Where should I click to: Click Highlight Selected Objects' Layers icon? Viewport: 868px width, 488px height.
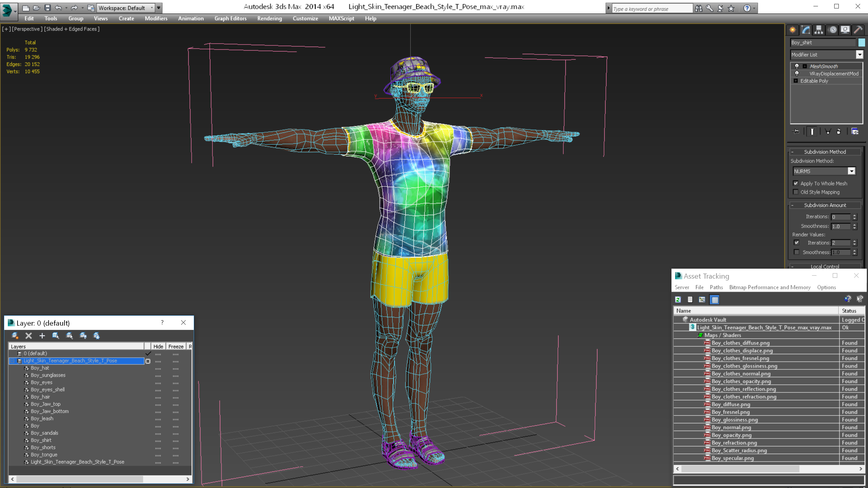tap(69, 336)
